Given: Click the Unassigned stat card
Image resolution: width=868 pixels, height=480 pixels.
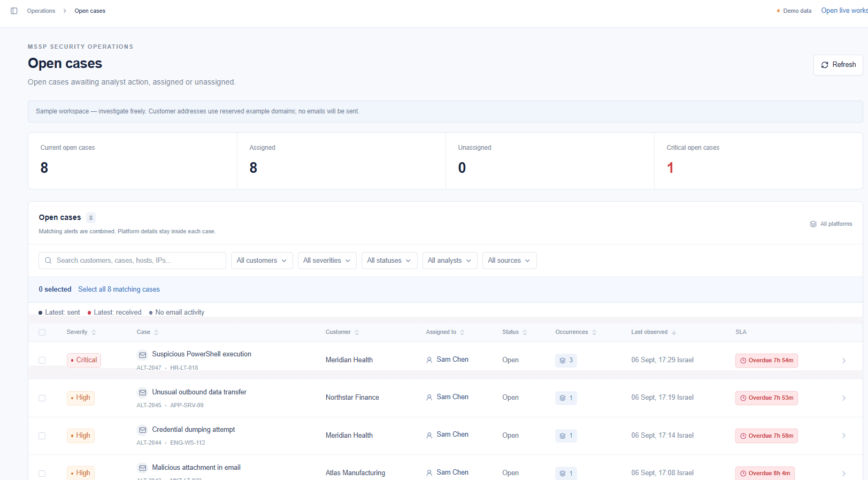Looking at the screenshot, I should pyautogui.click(x=550, y=161).
